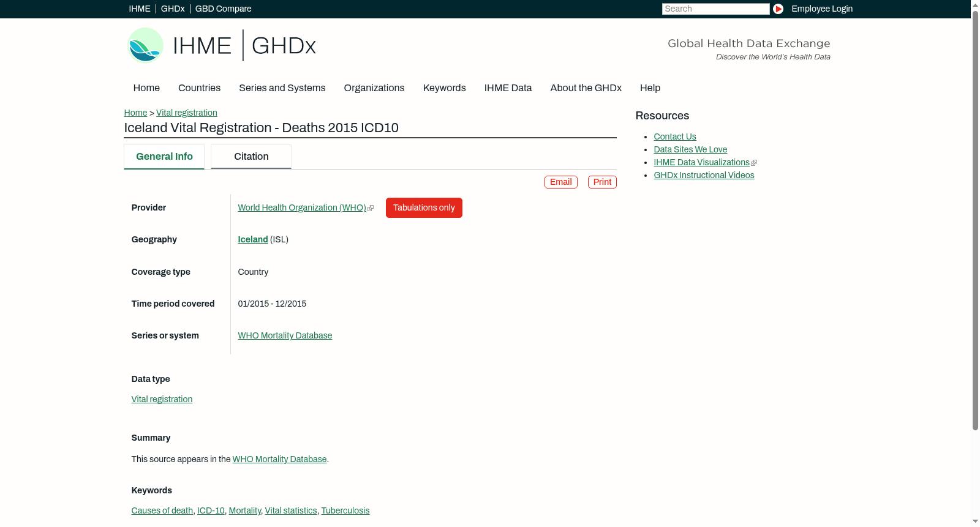Open the Contact Us resource link
Screen dimensions: 980x527
pos(675,136)
